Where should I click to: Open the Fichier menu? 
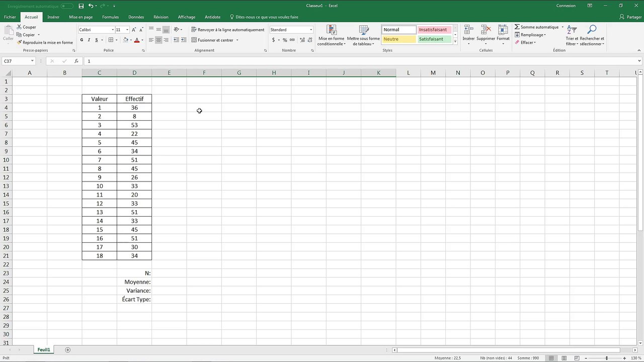point(10,17)
